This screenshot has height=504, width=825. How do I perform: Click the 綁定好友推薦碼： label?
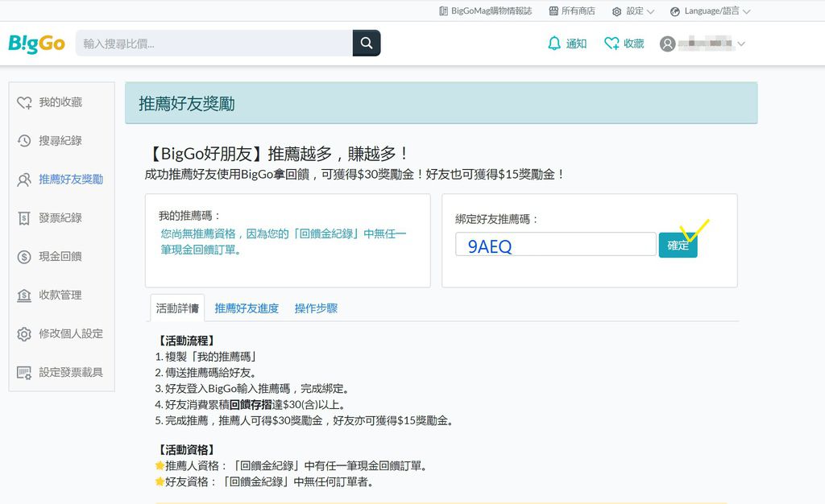[x=496, y=219]
